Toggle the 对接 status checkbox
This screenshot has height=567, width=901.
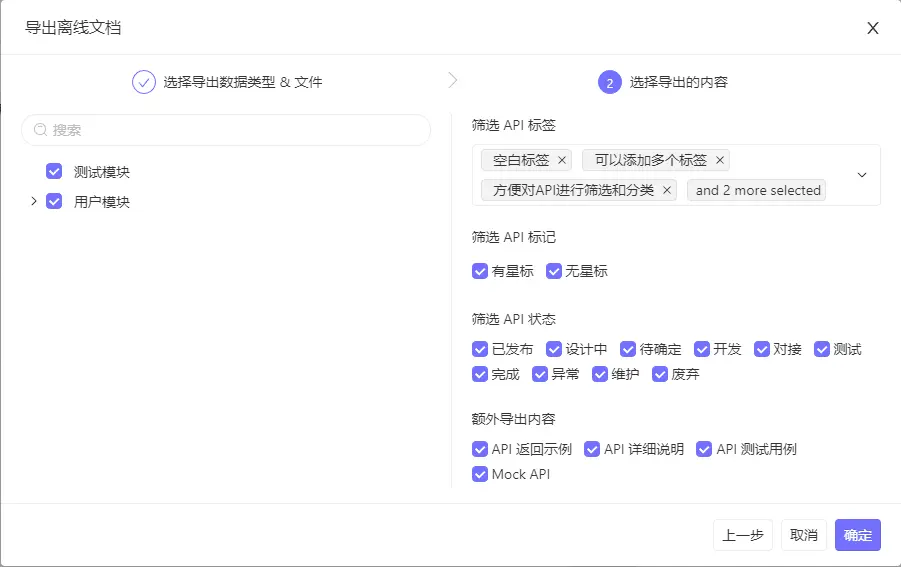pyautogui.click(x=761, y=349)
